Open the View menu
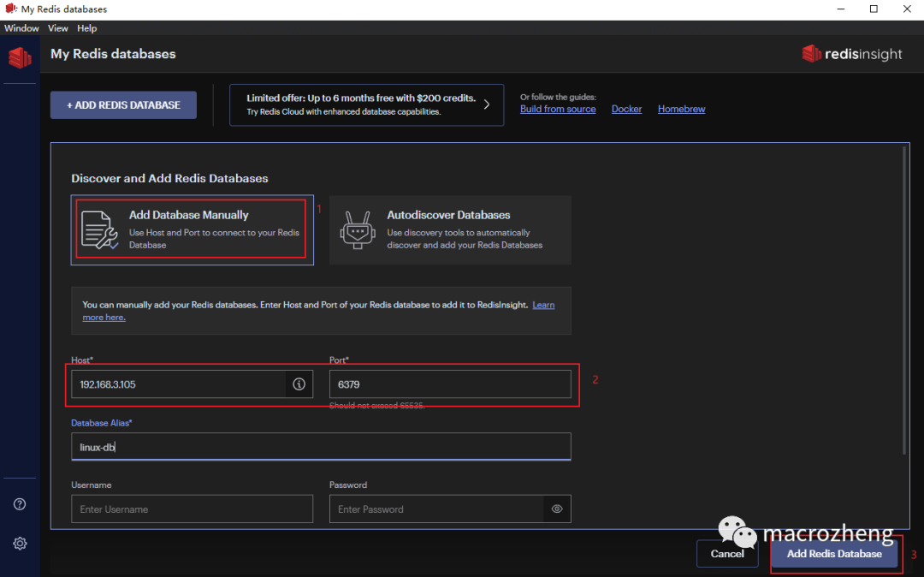The image size is (924, 577). coord(58,28)
